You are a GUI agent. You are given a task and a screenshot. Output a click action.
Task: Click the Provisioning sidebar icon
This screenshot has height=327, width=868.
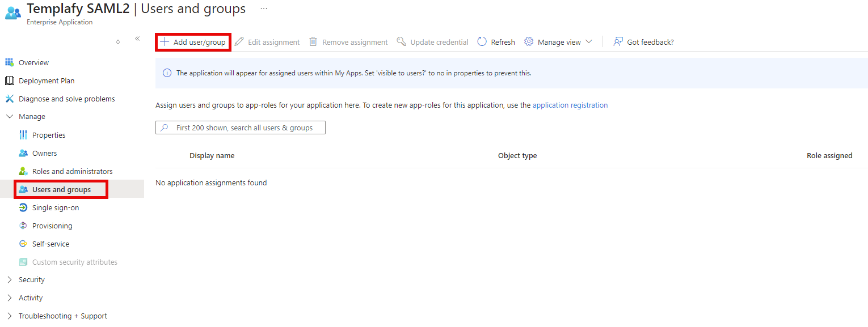(23, 225)
